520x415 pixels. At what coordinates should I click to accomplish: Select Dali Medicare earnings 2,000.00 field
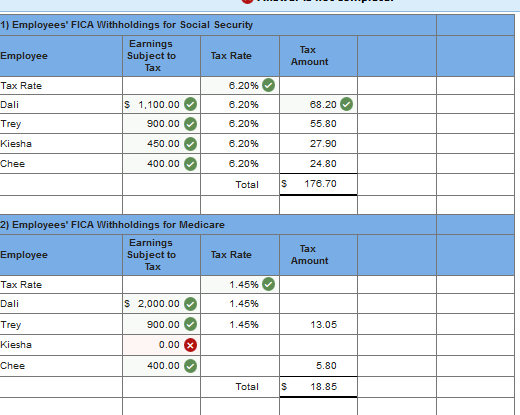(161, 304)
